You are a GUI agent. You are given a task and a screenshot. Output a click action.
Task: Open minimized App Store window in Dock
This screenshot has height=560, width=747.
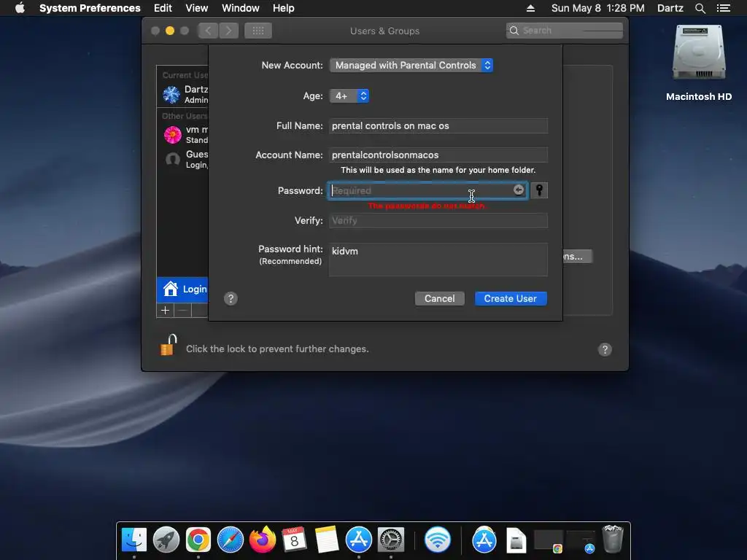click(581, 542)
